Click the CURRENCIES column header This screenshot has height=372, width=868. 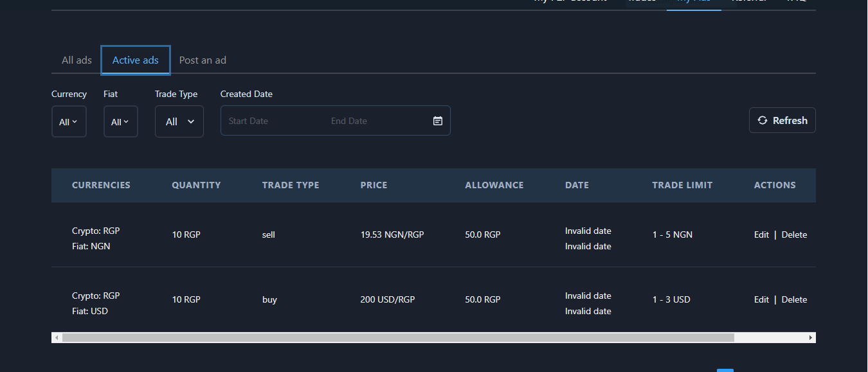coord(101,185)
